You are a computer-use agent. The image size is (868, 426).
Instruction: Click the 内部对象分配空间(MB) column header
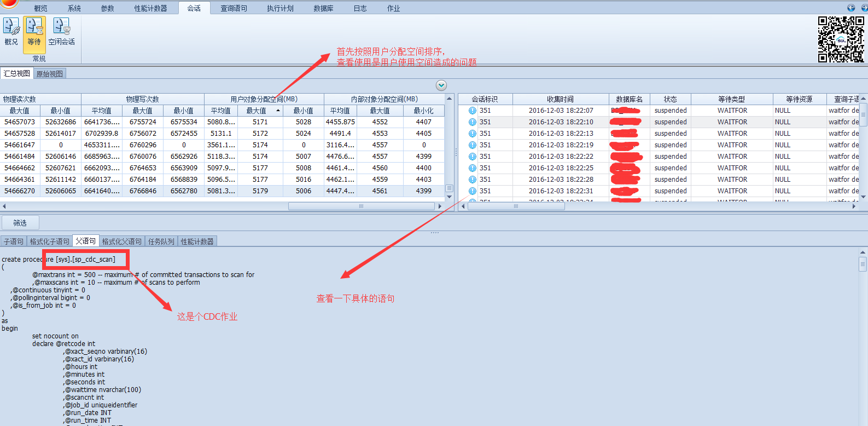click(x=385, y=99)
